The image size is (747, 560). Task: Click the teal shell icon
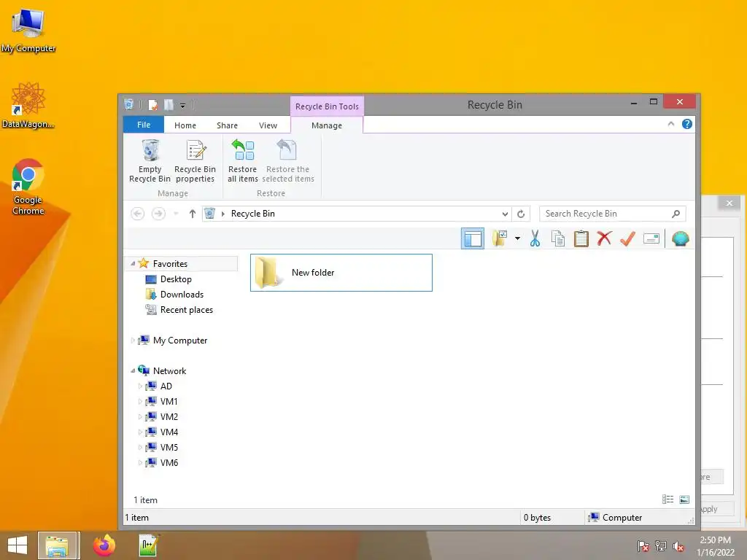(681, 238)
